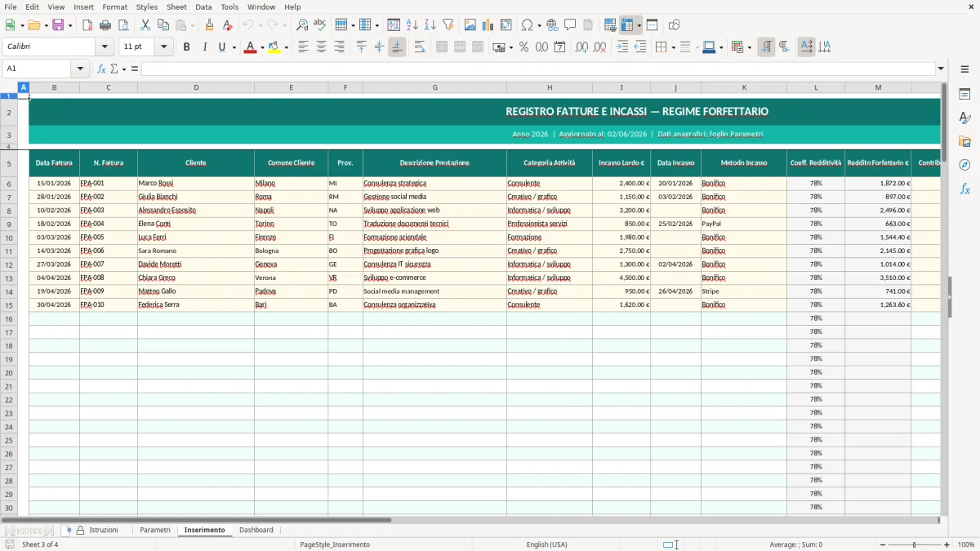980x551 pixels.
Task: Toggle wrap text
Action: pyautogui.click(x=420, y=47)
